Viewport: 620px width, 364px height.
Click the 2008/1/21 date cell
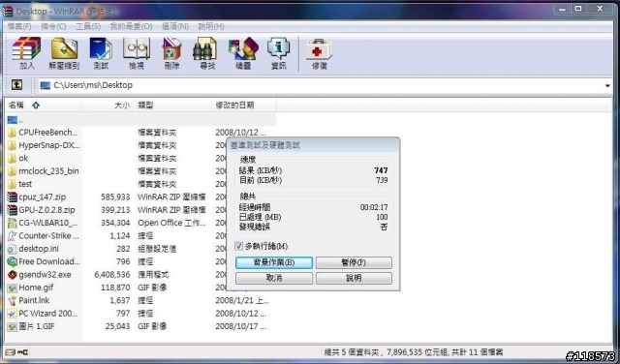click(x=242, y=300)
